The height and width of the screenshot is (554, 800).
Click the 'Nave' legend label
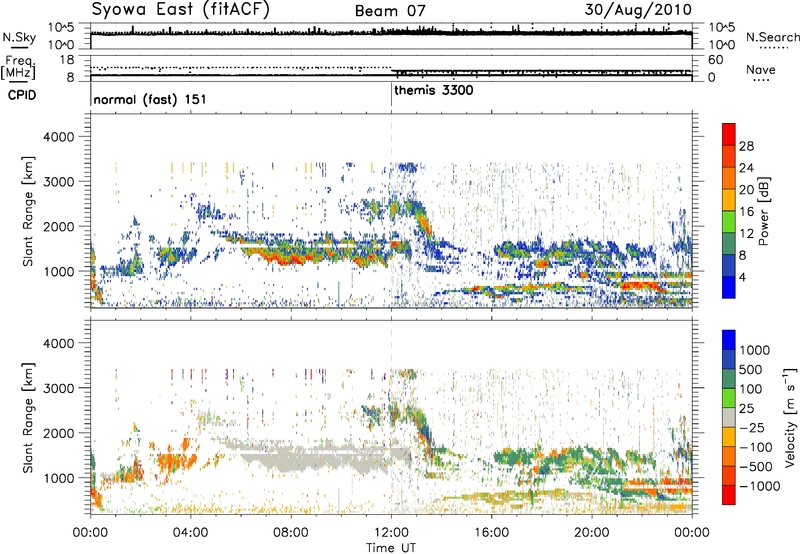pos(761,69)
